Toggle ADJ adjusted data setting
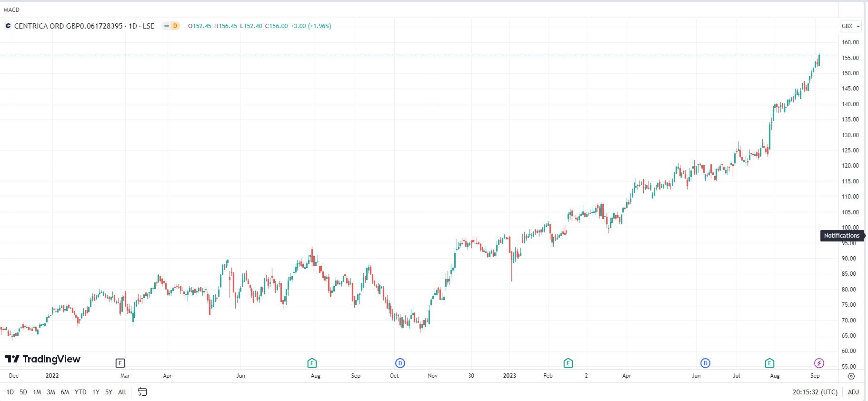868x401 pixels. (853, 392)
